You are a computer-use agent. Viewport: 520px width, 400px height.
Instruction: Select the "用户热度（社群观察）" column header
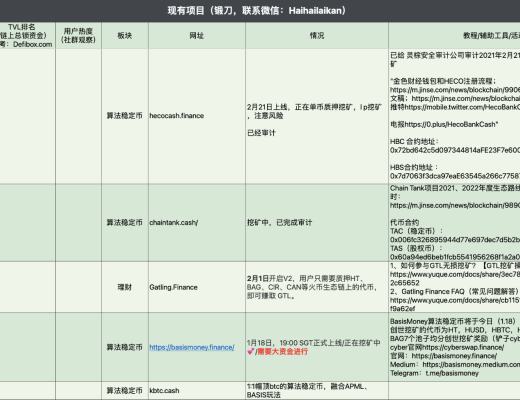pyautogui.click(x=78, y=35)
